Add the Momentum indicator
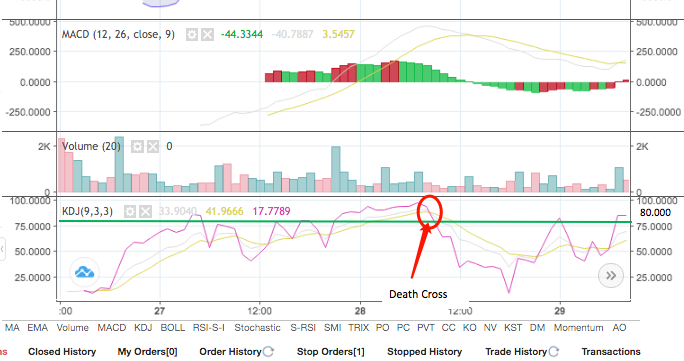This screenshot has height=361, width=684. point(578,328)
